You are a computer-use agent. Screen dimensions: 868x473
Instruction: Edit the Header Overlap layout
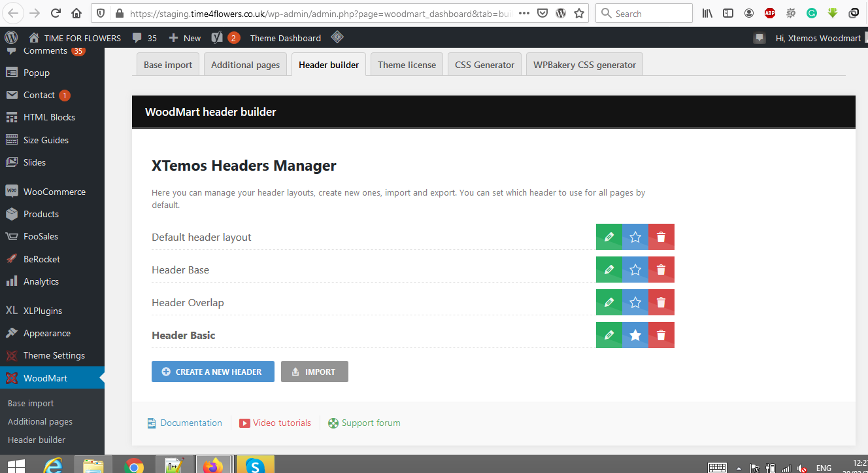pyautogui.click(x=609, y=302)
